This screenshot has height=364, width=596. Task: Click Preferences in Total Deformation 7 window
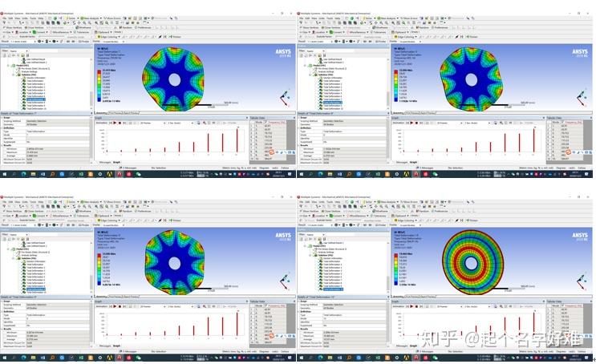[143, 27]
